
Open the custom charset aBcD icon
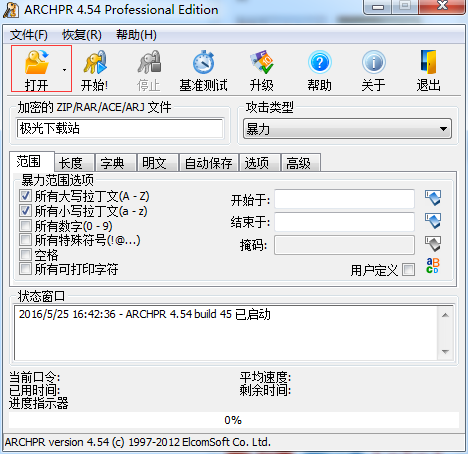tap(433, 266)
